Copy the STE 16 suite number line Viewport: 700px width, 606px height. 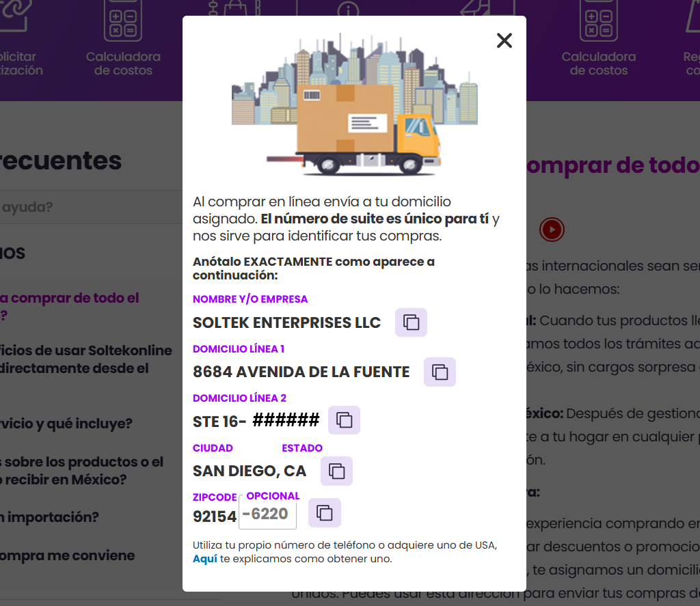tap(344, 420)
